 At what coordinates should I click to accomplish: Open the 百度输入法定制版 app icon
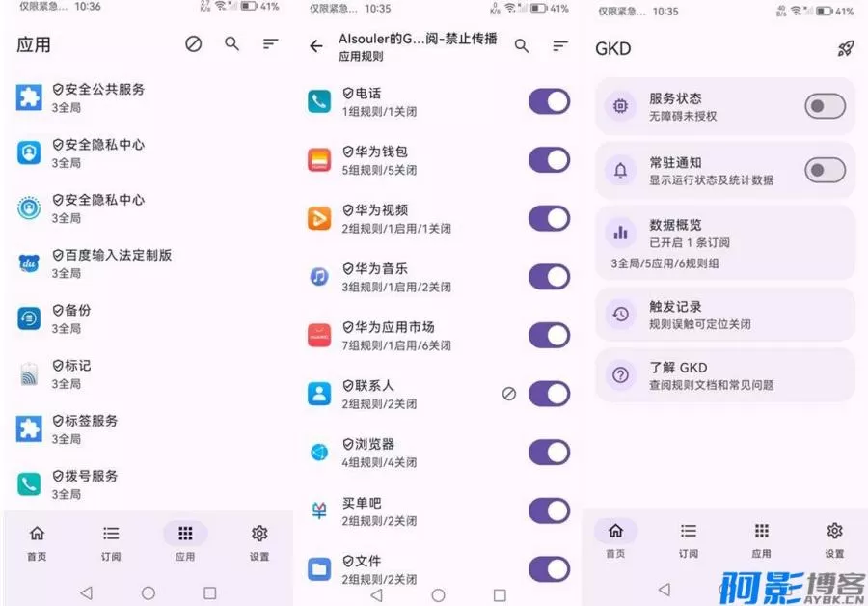(x=29, y=262)
